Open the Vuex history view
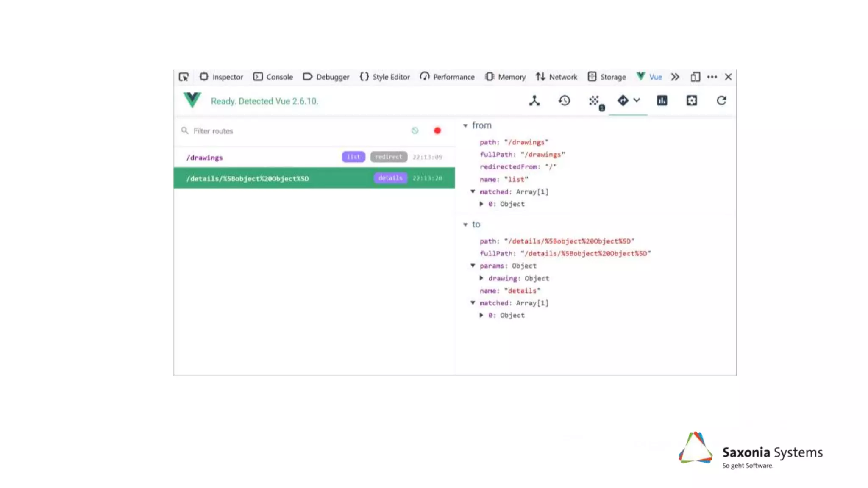 click(x=564, y=100)
